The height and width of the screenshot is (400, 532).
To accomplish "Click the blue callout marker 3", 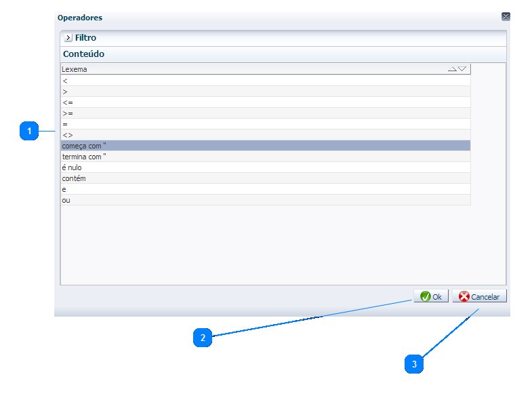I will [414, 364].
